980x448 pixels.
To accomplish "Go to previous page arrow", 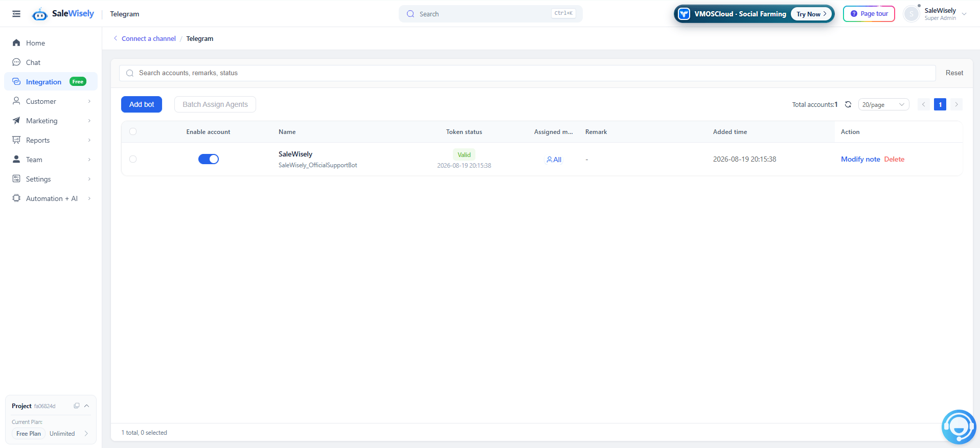I will pyautogui.click(x=924, y=104).
